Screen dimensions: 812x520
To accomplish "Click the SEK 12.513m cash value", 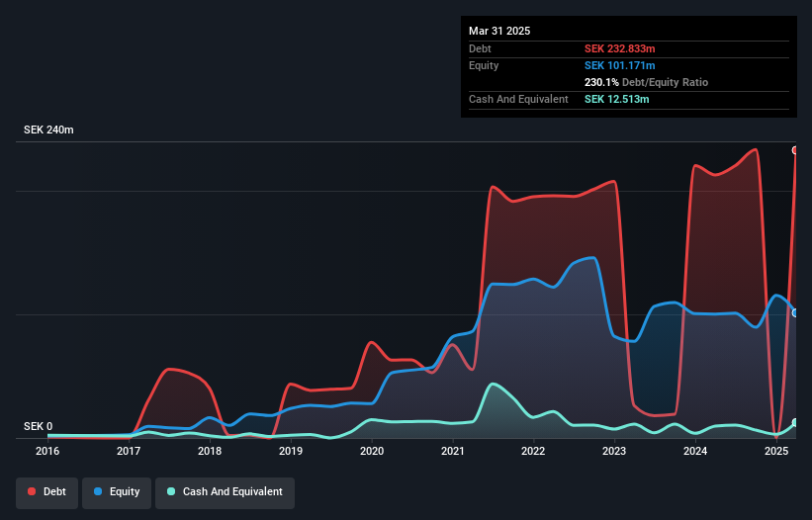I will [617, 99].
